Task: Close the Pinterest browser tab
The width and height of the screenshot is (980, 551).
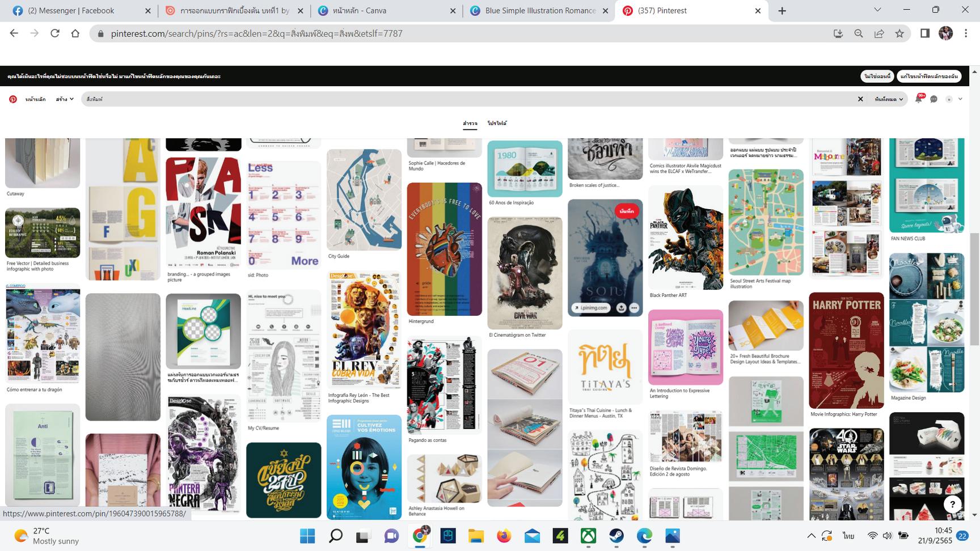Action: 758,11
